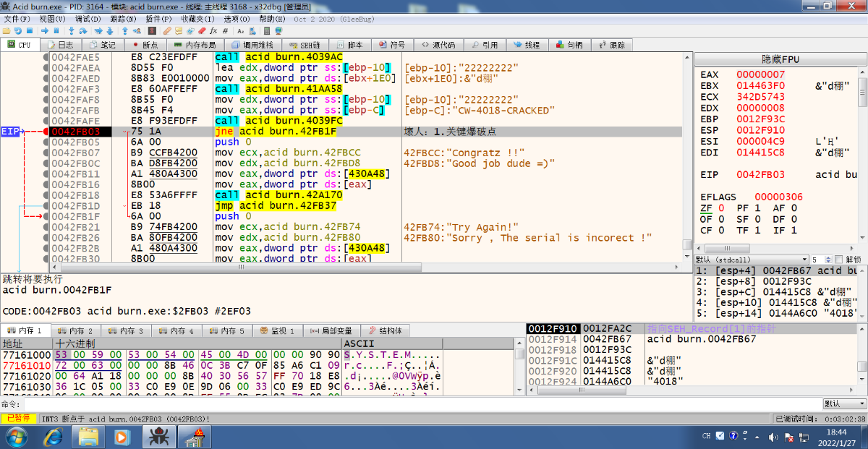Open the 帮助(H) menu
Image resolution: width=868 pixels, height=449 pixels.
click(273, 18)
